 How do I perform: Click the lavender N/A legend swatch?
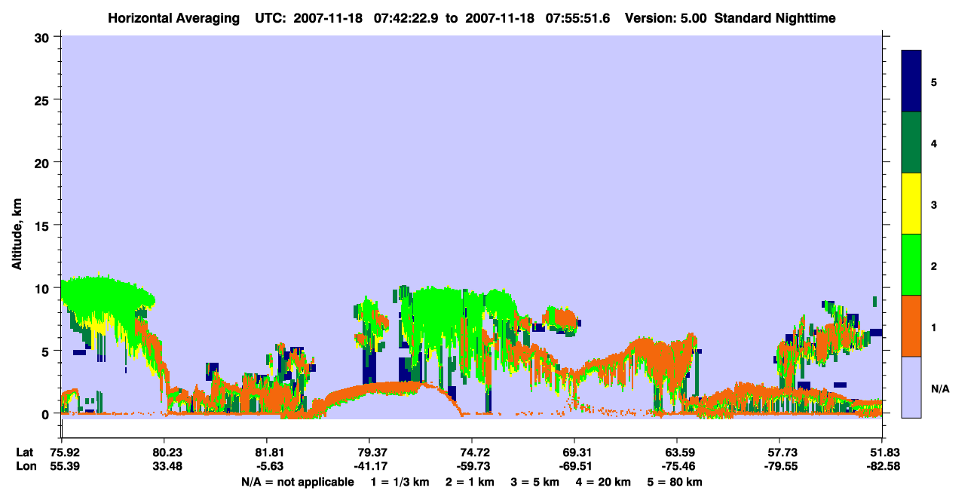(911, 386)
